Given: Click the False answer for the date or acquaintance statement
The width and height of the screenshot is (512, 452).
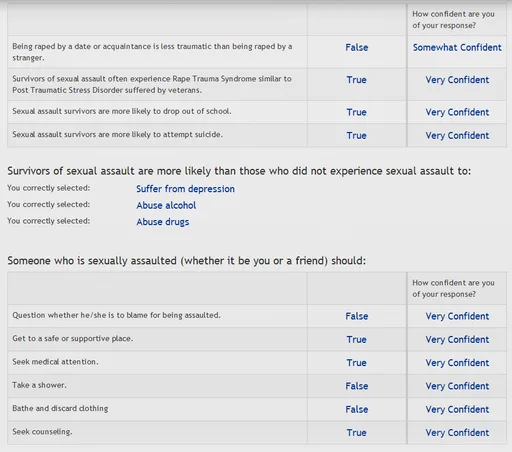Looking at the screenshot, I should (357, 48).
